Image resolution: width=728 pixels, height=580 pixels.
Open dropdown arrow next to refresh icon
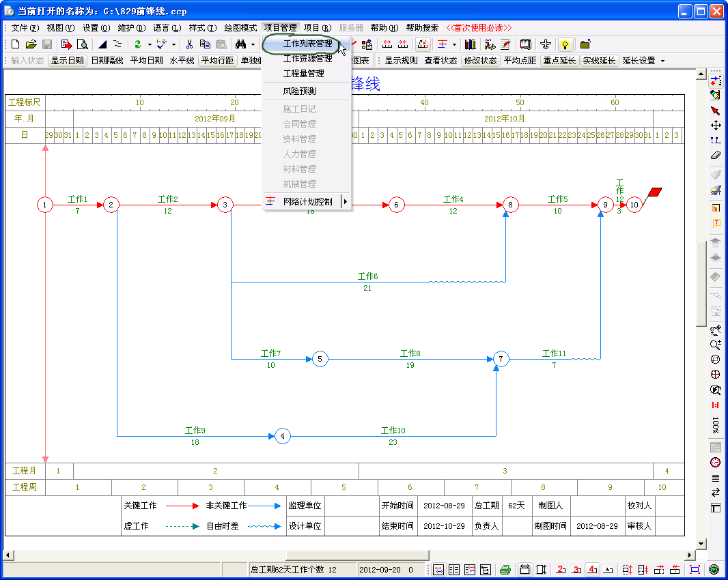[x=150, y=45]
